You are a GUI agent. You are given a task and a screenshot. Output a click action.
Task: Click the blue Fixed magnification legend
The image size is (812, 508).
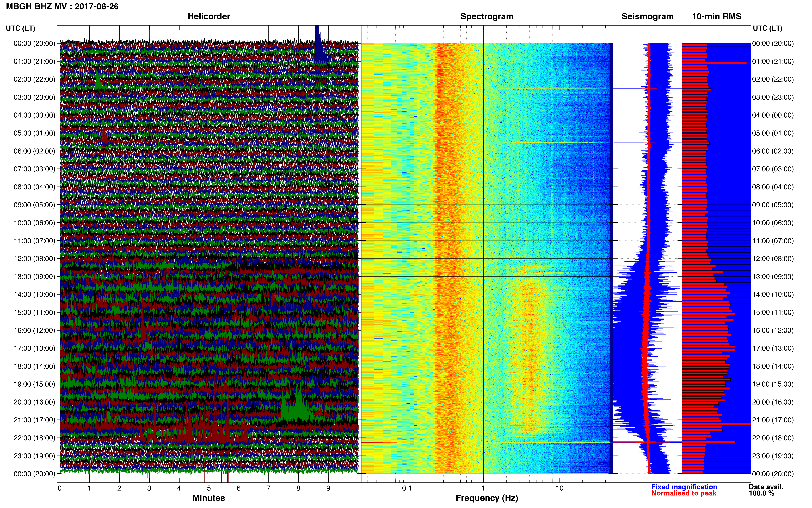684,487
